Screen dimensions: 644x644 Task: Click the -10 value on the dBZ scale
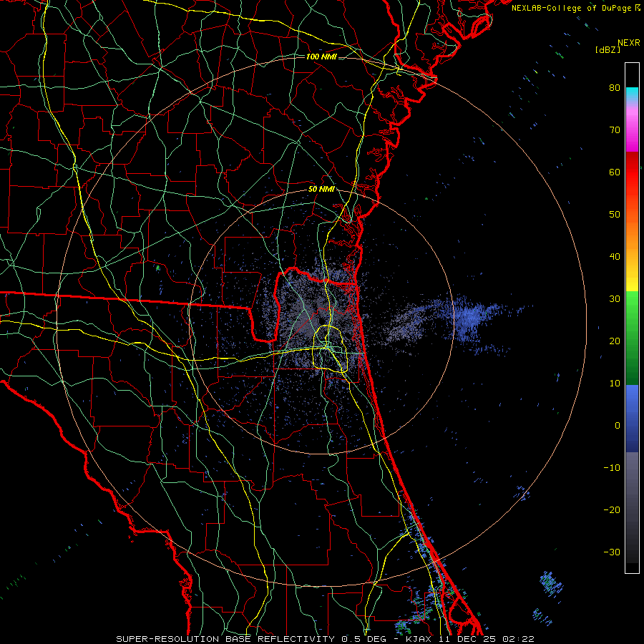pos(612,468)
